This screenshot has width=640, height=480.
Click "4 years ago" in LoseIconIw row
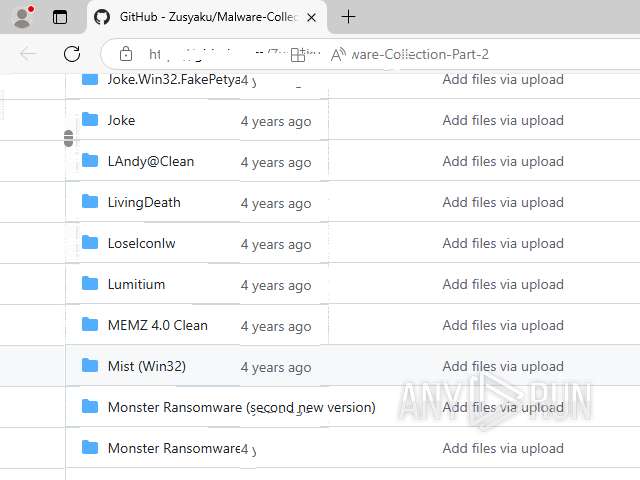click(x=276, y=244)
